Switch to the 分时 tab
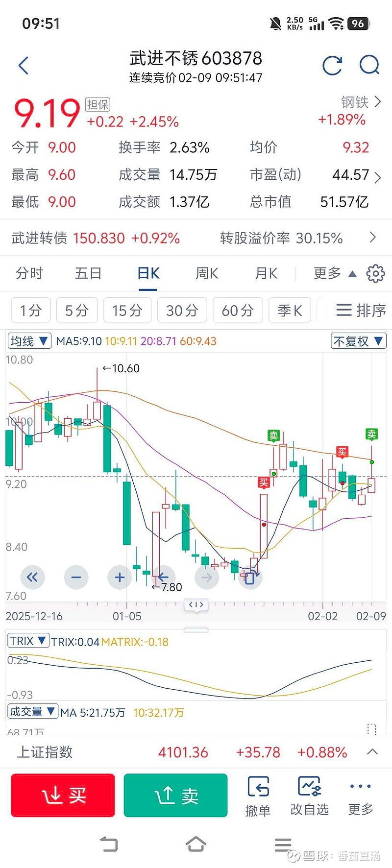Viewport: 392px width, 868px height. [x=29, y=273]
